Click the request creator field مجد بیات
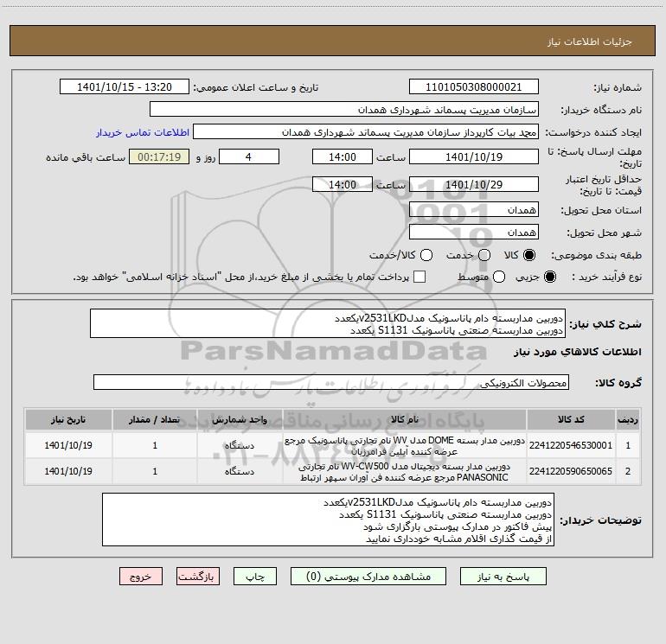 point(366,132)
